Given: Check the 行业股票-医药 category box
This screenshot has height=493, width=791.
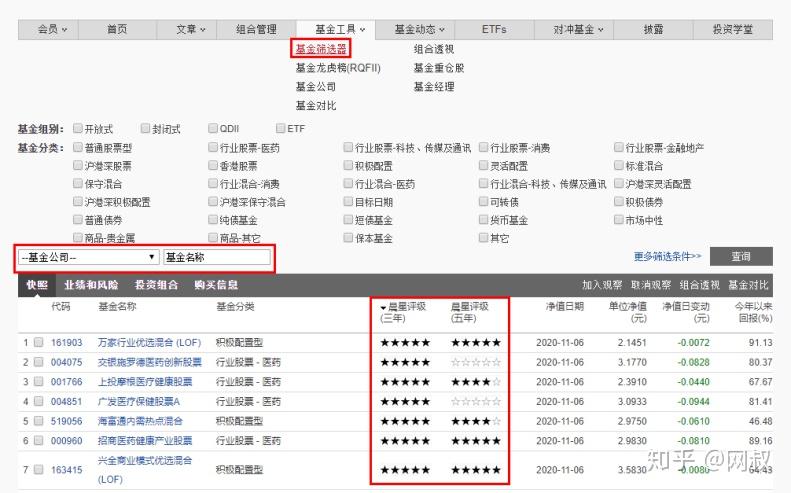Looking at the screenshot, I should click(213, 148).
